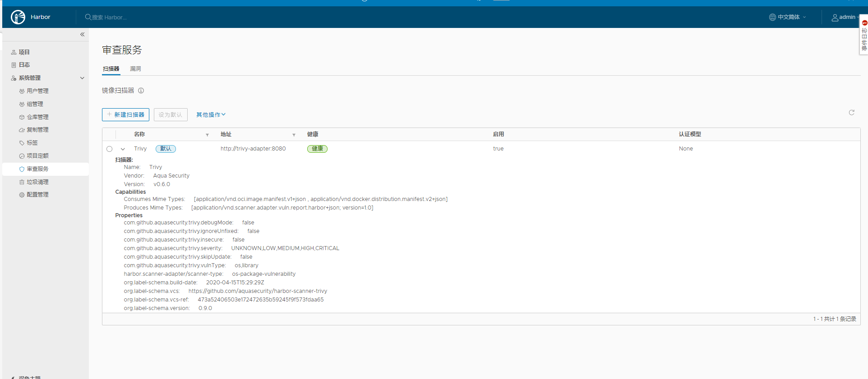Viewport: 868px width, 379px height.
Task: Click the 'None' auth value
Action: [686, 149]
